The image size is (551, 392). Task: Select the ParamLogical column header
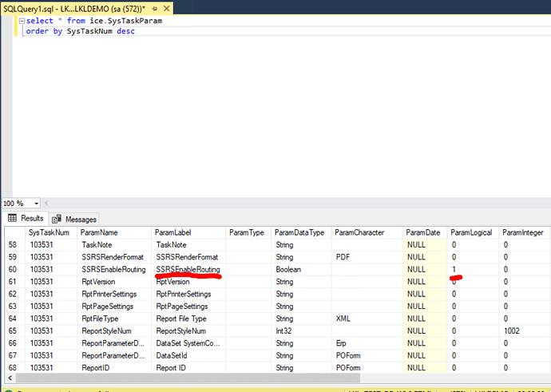click(x=473, y=232)
